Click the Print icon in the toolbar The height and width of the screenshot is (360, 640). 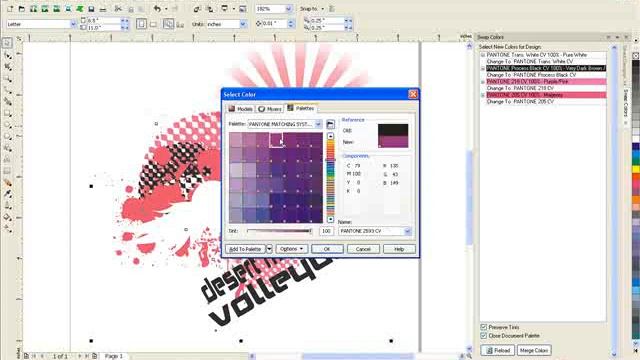tap(103, 9)
